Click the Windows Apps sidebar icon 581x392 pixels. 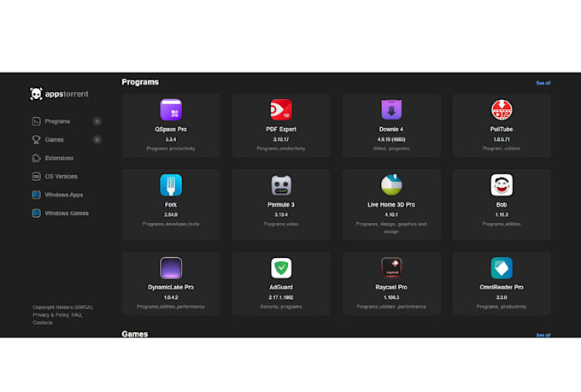click(x=36, y=195)
